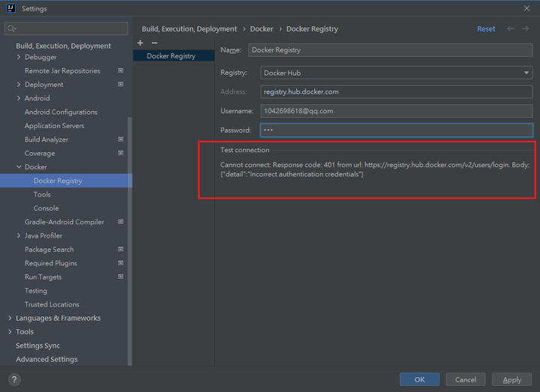Click the Apply button
This screenshot has width=540, height=392.
pyautogui.click(x=511, y=379)
